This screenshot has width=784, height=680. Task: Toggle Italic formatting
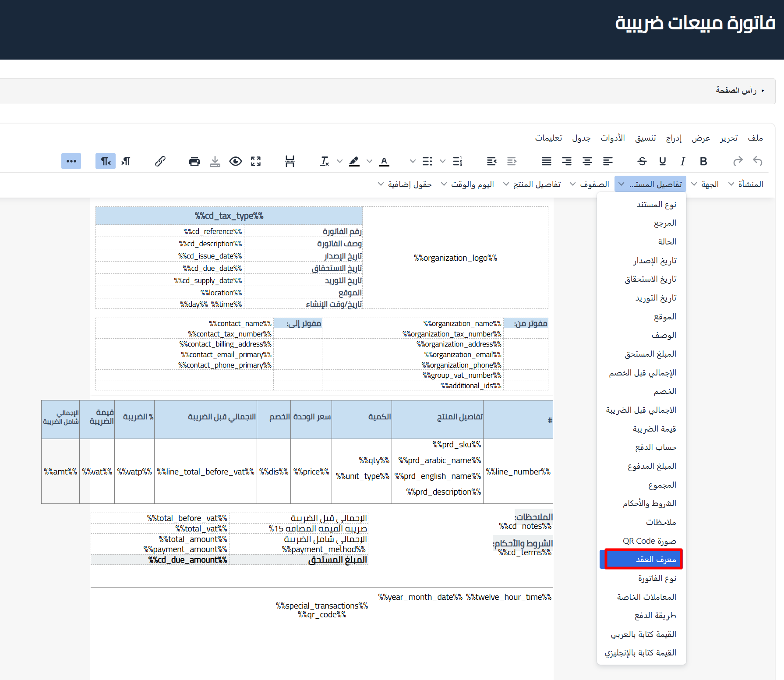(x=683, y=161)
